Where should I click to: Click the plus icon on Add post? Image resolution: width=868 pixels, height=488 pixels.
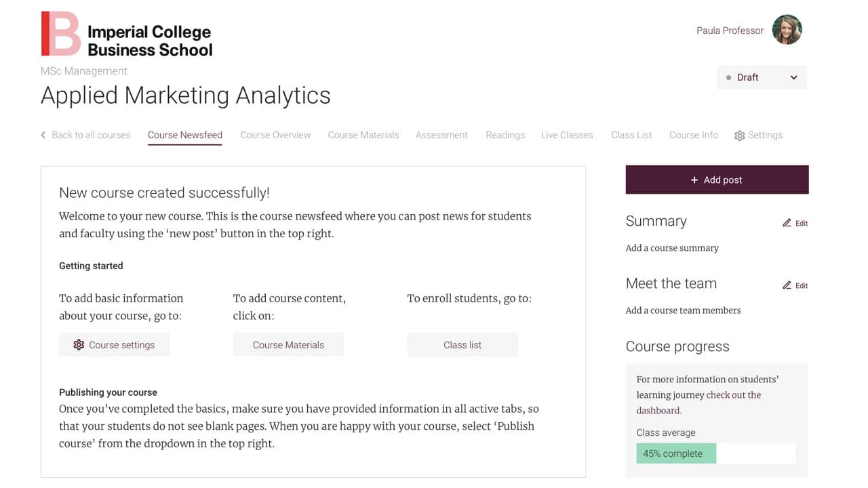[x=694, y=180]
